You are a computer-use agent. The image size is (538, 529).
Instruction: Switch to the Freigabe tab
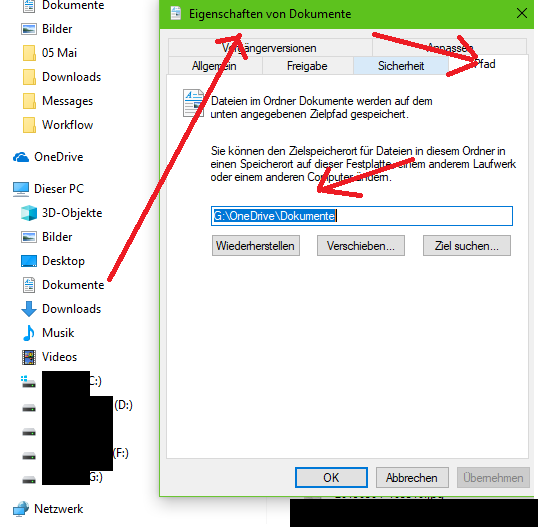pos(307,66)
